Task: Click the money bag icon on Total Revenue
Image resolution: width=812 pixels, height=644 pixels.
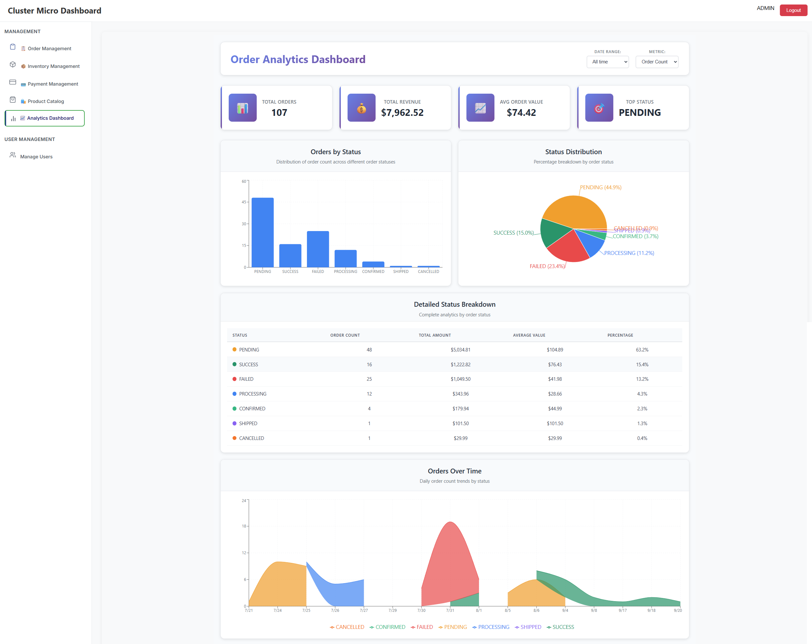Action: click(x=361, y=107)
